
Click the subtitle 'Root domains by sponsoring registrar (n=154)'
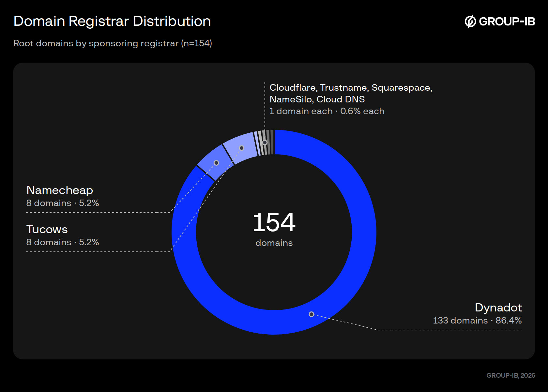[113, 43]
